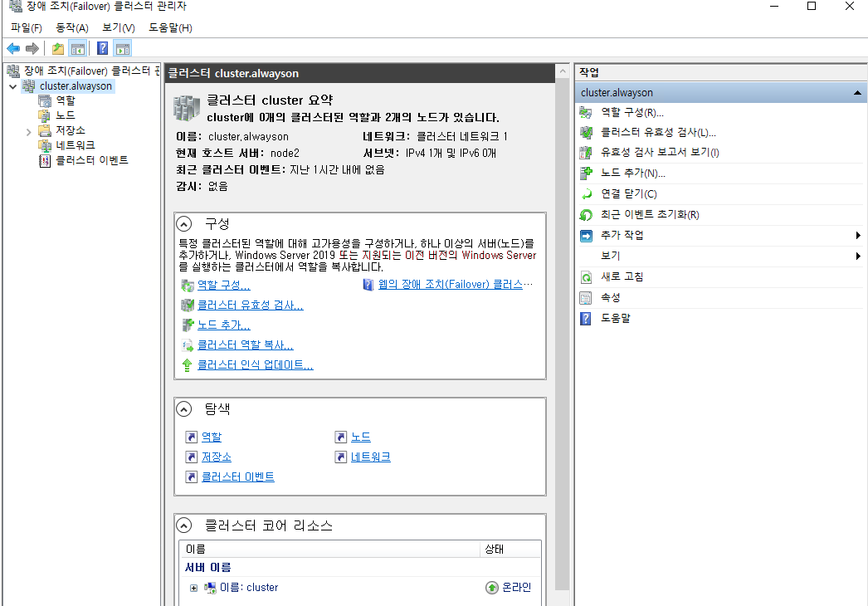Click the 역할 구성(R) action icon
Image resolution: width=868 pixels, height=606 pixels.
586,112
